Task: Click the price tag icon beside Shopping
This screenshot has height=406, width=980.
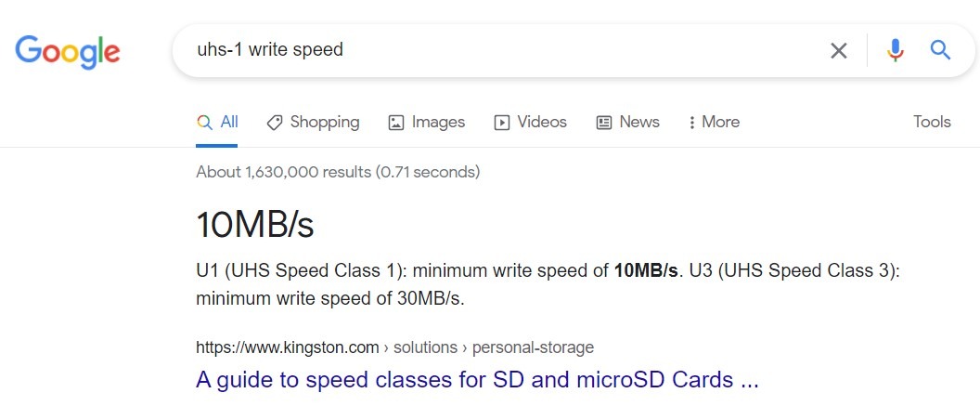Action: pos(274,123)
